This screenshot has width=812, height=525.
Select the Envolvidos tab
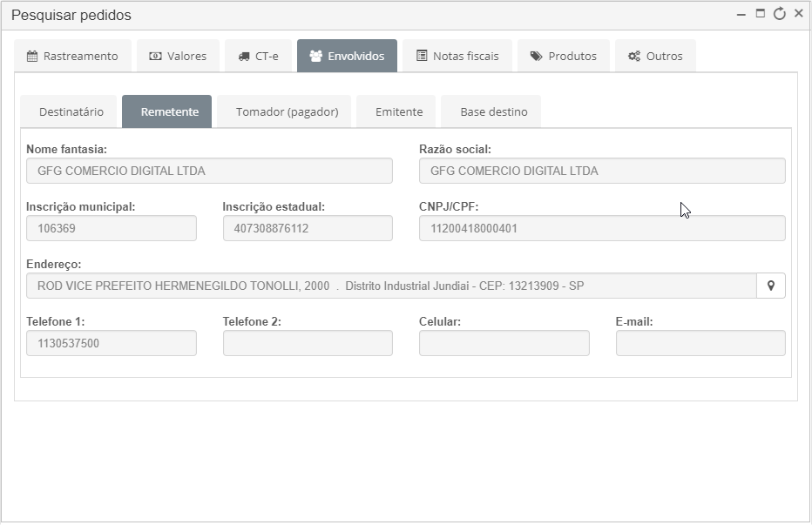[347, 56]
